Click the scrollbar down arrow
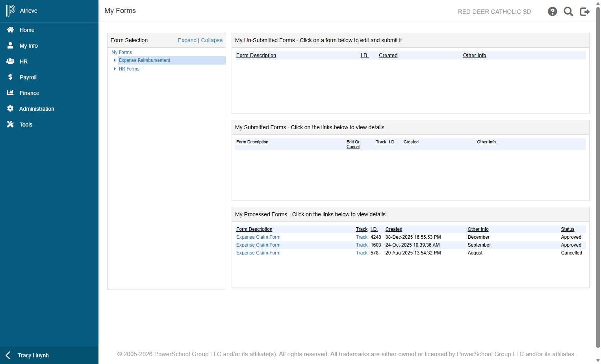This screenshot has width=601, height=364. (598, 361)
